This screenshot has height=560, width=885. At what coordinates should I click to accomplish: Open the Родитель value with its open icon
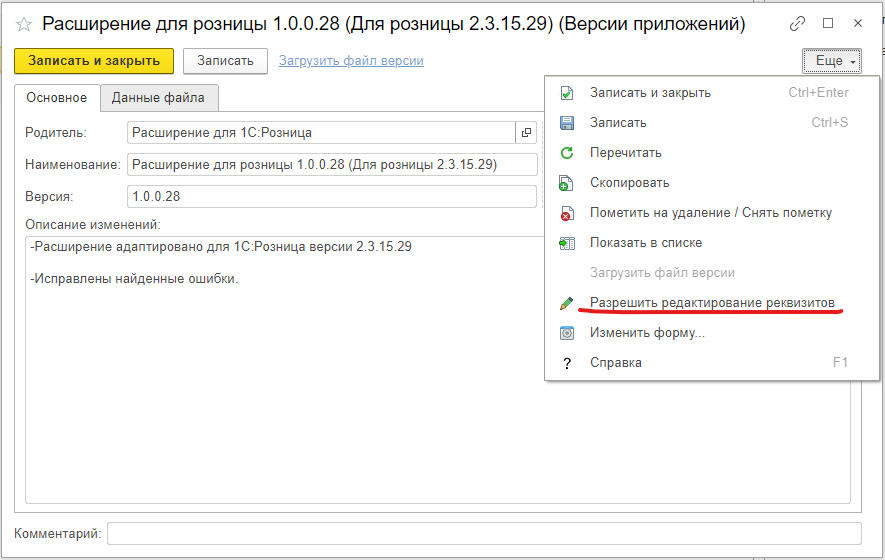(x=526, y=133)
